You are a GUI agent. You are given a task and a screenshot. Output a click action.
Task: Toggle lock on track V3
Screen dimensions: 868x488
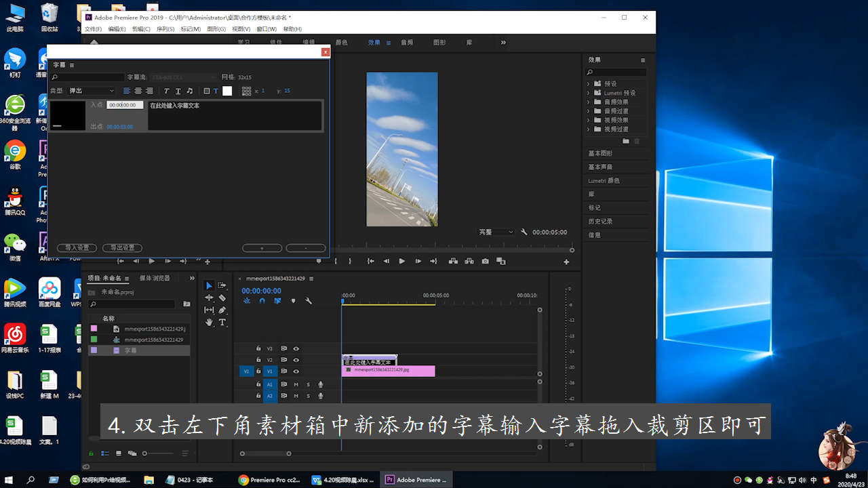pyautogui.click(x=258, y=348)
